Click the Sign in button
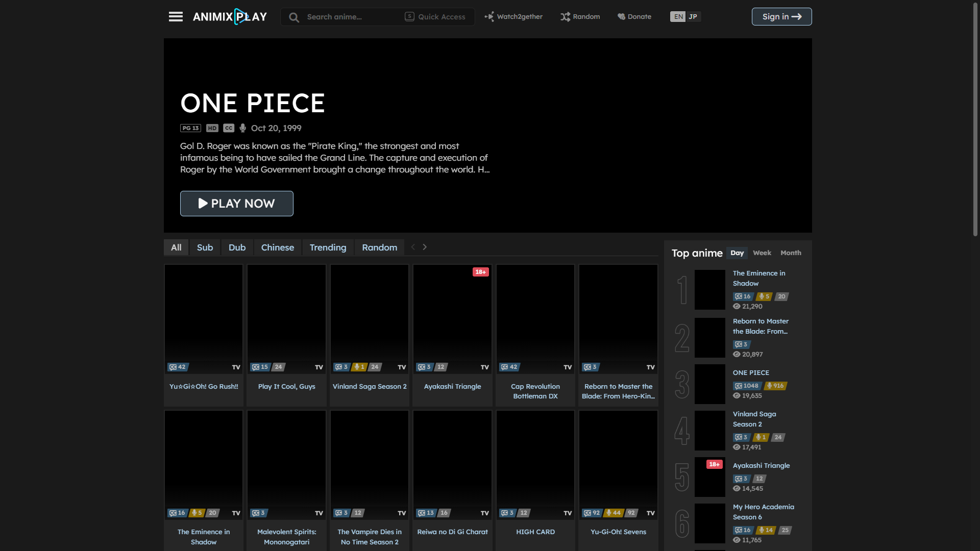The image size is (980, 551). (781, 16)
